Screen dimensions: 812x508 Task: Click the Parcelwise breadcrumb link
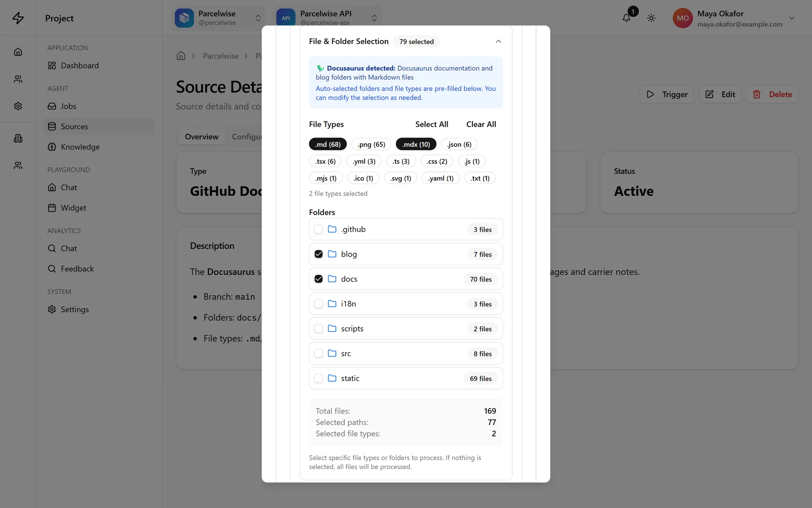221,56
